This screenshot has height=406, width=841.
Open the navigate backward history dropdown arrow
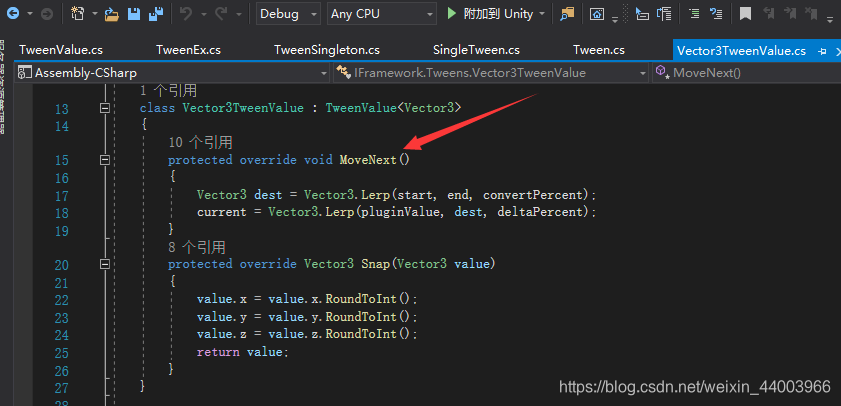(x=29, y=14)
